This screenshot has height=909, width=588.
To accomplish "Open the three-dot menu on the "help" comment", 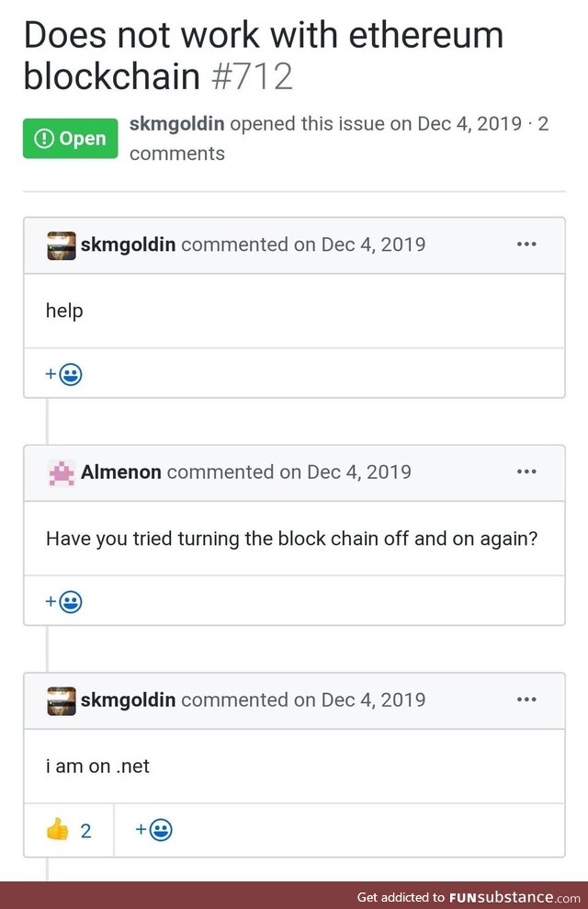I will 526,244.
